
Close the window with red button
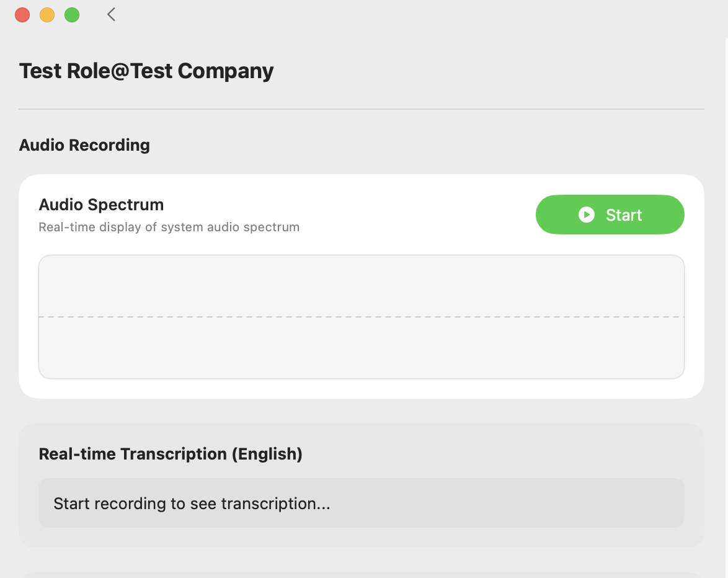tap(22, 15)
